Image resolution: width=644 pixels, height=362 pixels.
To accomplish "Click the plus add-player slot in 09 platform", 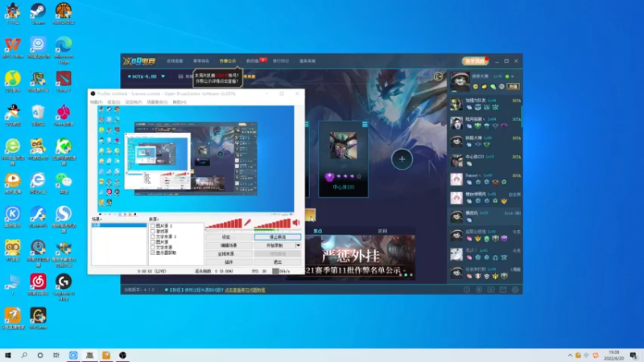I will 402,158.
